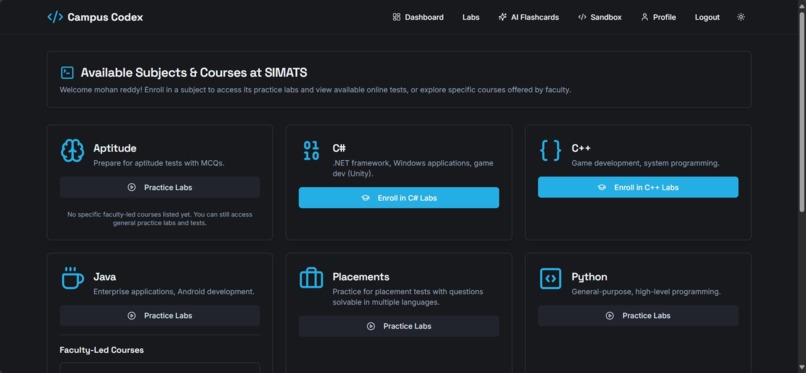Viewport: 806px width, 373px height.
Task: Click 'Practice for placement tests' description
Action: (408, 297)
